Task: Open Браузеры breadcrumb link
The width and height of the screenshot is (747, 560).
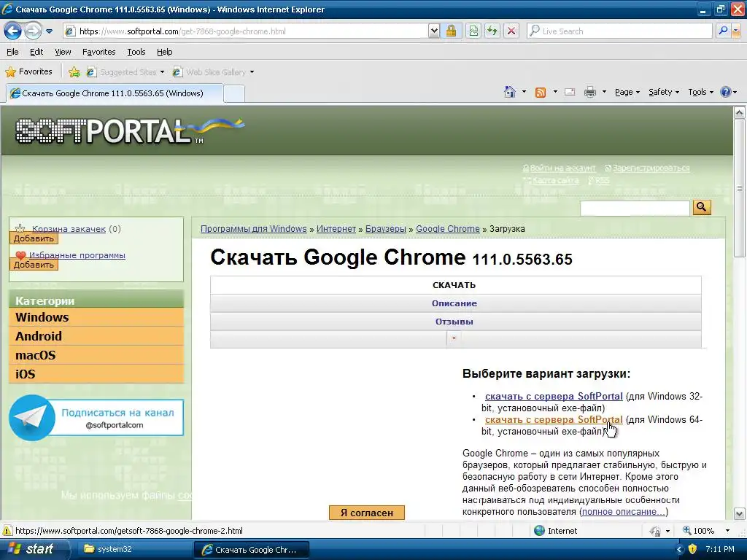Action: coord(385,228)
